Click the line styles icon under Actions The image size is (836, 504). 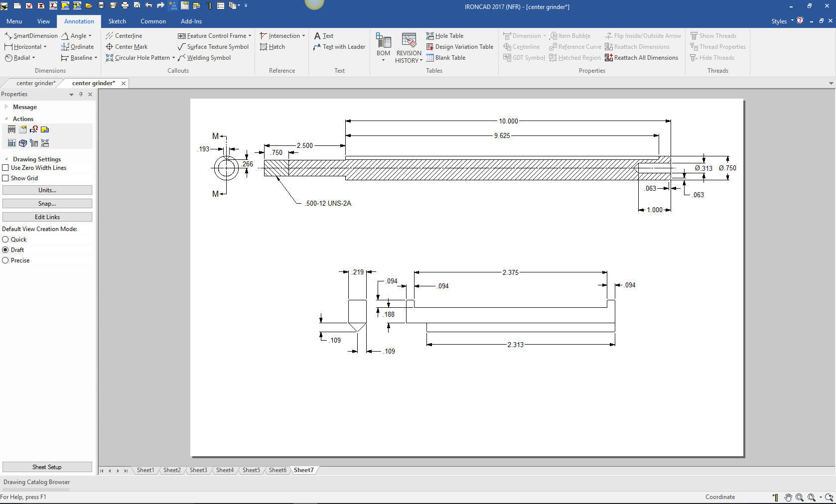coord(11,129)
